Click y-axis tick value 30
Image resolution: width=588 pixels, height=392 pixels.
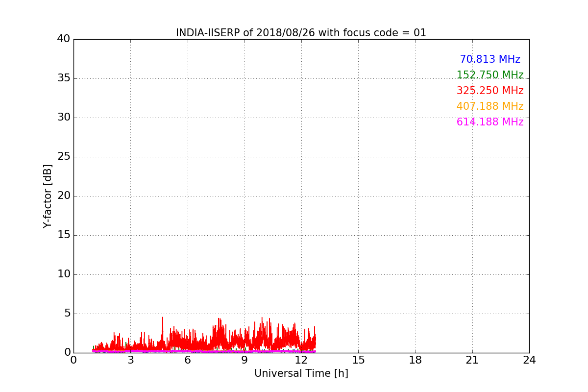(64, 118)
